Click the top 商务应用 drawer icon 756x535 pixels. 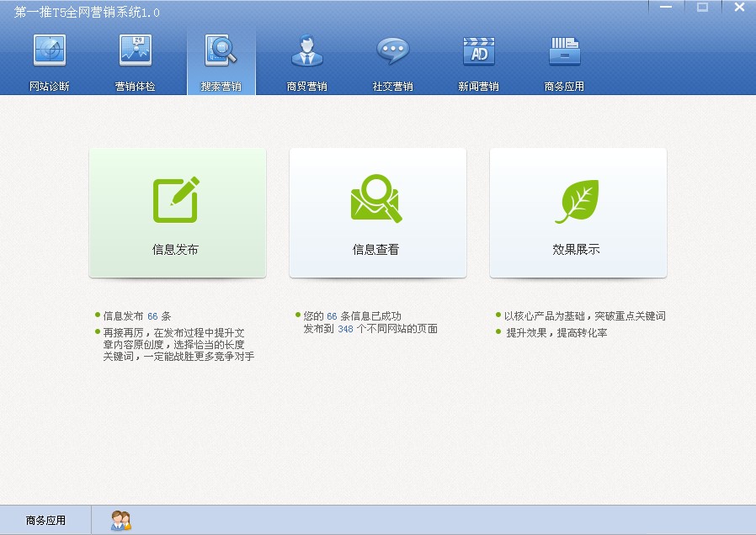[x=564, y=51]
